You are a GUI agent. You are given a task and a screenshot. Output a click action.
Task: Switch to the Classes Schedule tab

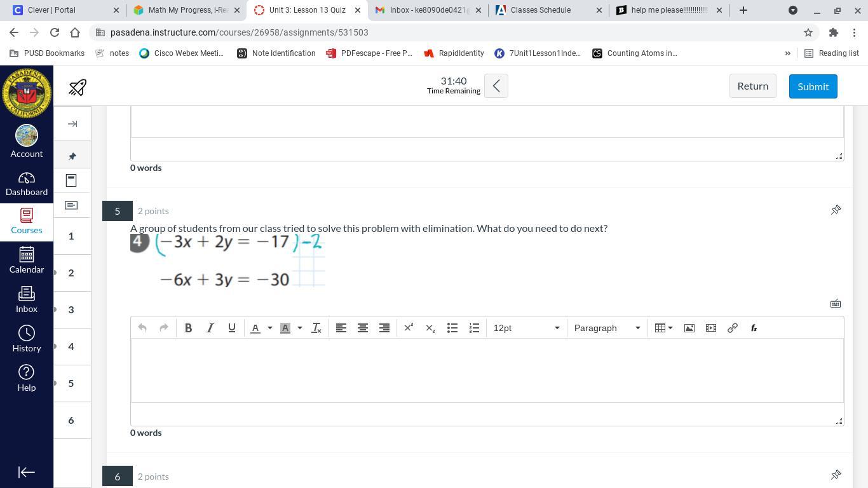(540, 10)
